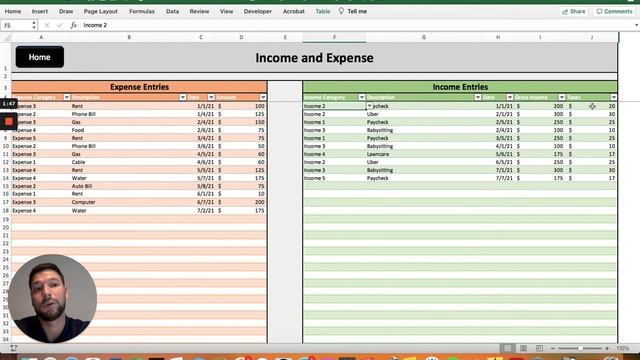Switch to Page Layout view in status bar

tap(523, 348)
